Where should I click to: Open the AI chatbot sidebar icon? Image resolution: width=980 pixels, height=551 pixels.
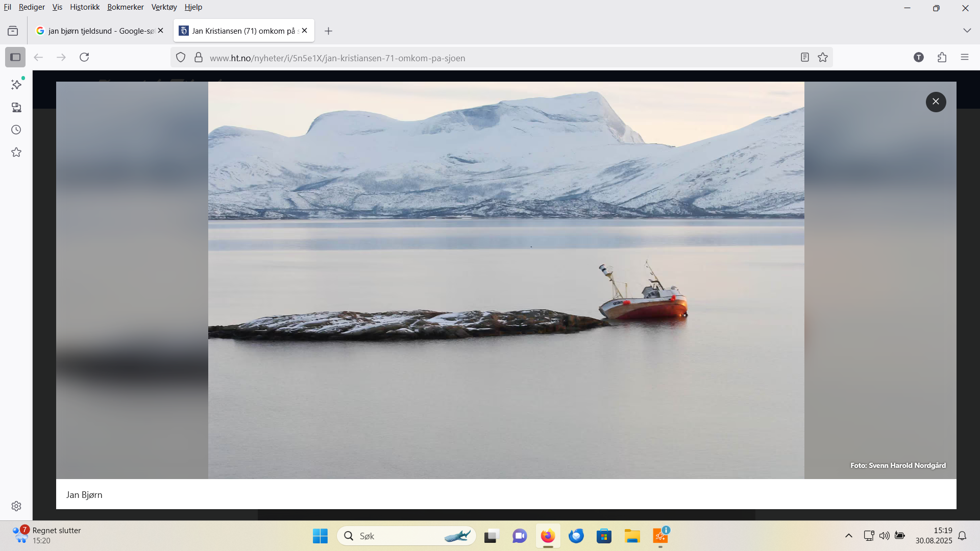(x=16, y=85)
